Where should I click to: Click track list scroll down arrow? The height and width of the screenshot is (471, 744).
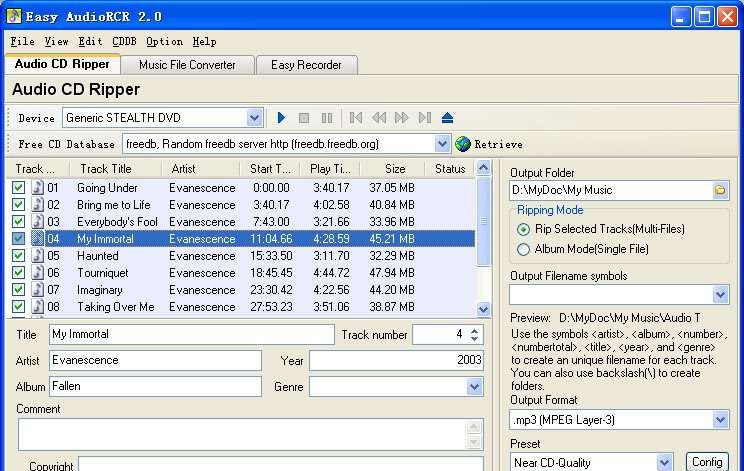pos(484,310)
